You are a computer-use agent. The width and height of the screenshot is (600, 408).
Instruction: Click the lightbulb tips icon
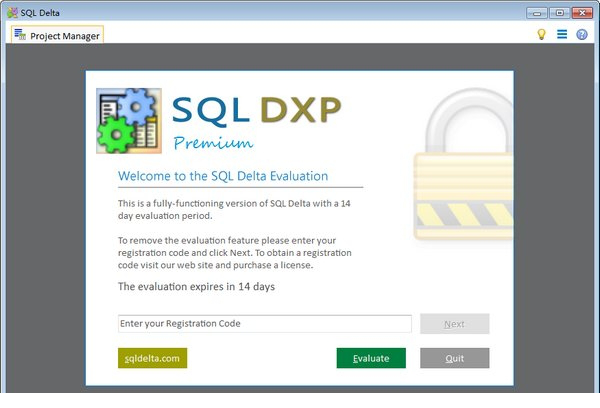pos(541,34)
